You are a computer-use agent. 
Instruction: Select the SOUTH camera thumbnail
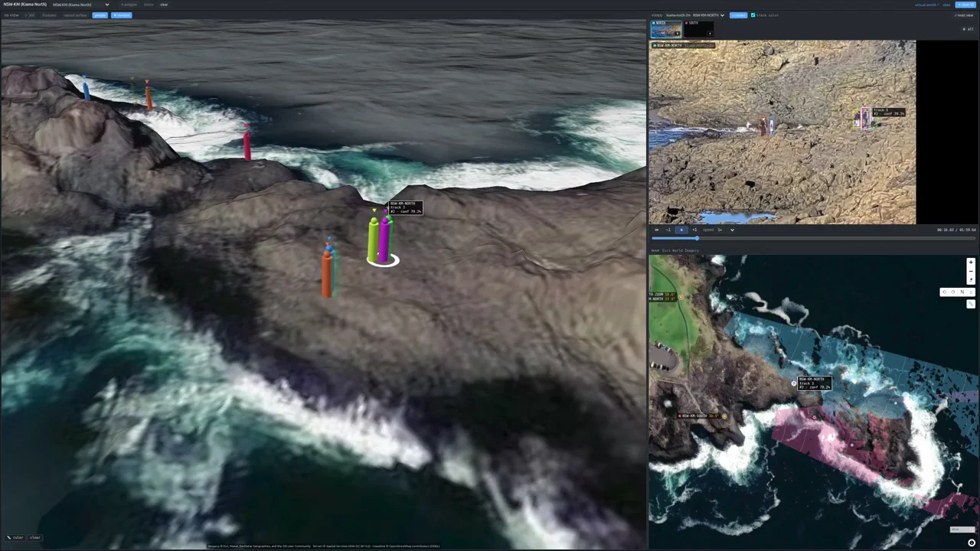tap(698, 29)
